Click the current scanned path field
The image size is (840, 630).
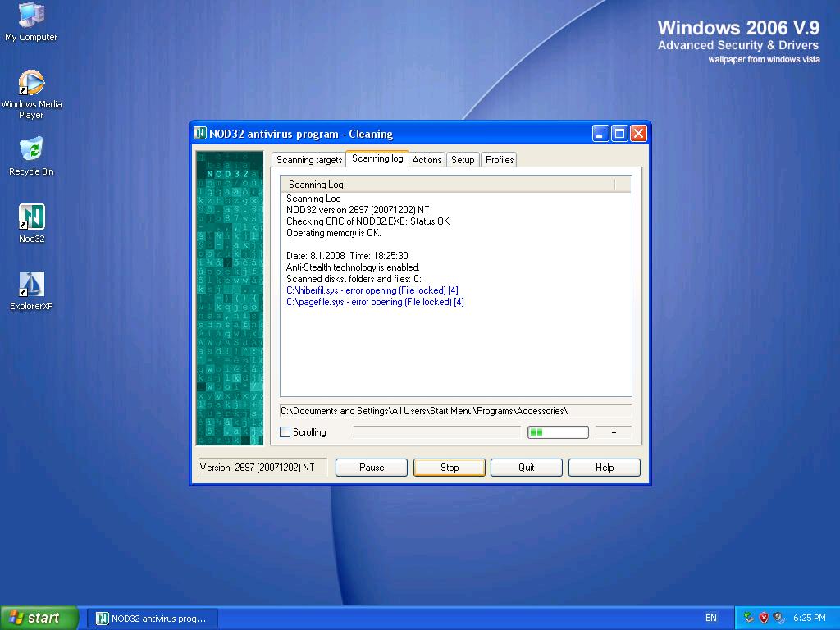point(456,411)
